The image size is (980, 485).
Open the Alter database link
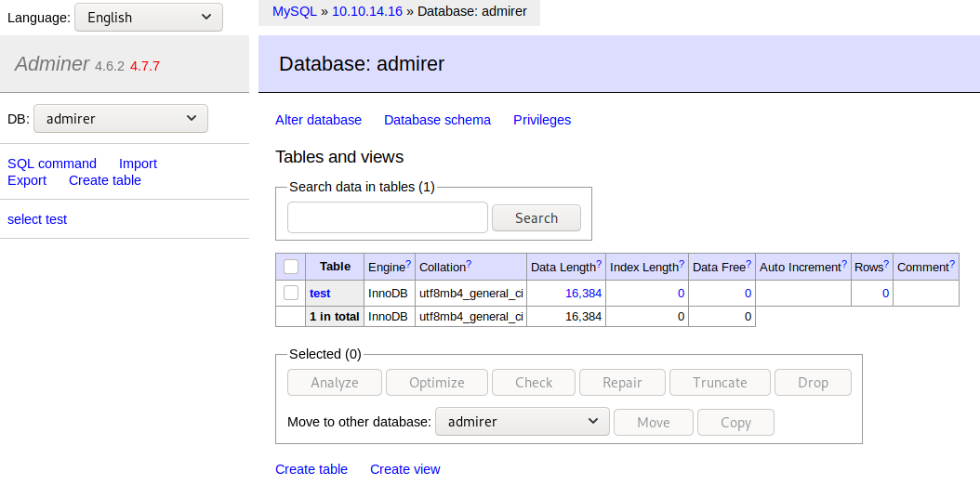tap(318, 120)
